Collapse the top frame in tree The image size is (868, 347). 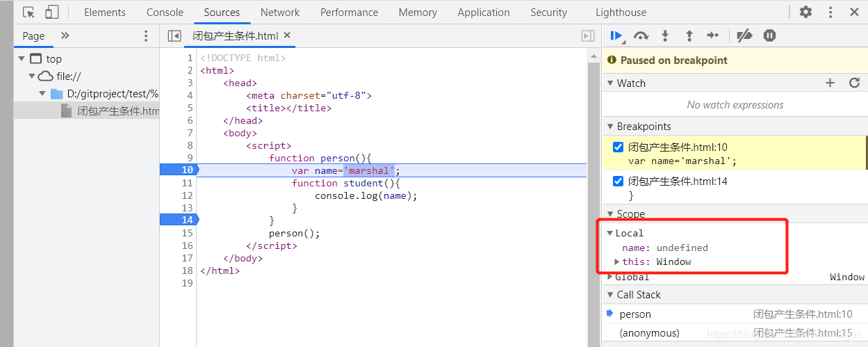[22, 59]
